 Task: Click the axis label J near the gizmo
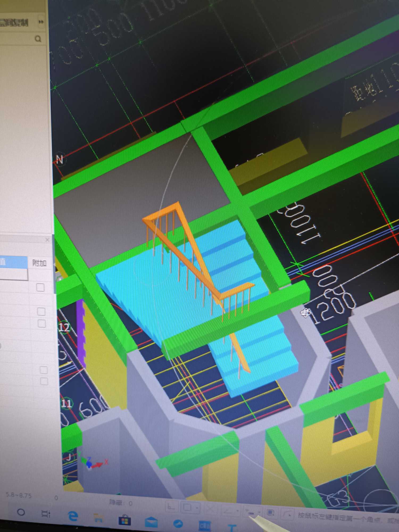[69, 457]
